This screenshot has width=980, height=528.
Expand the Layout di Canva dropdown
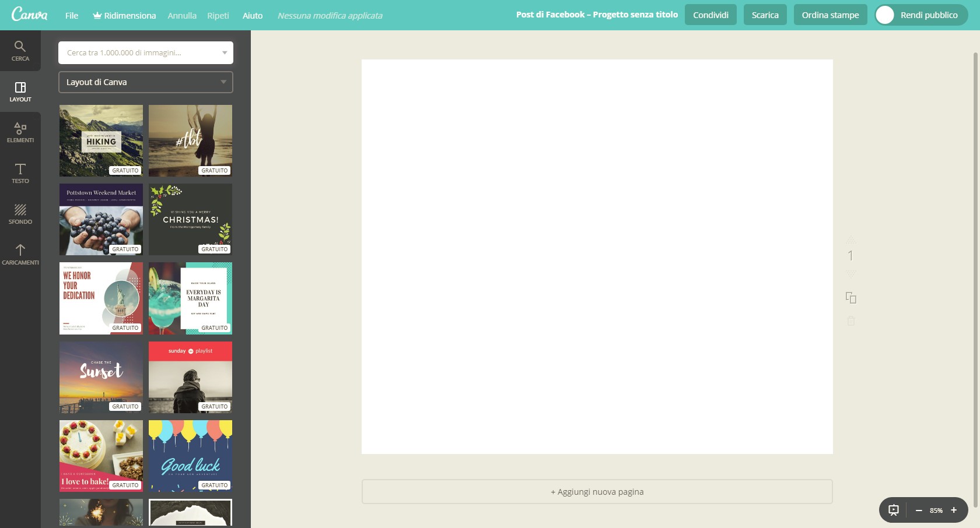coord(145,82)
